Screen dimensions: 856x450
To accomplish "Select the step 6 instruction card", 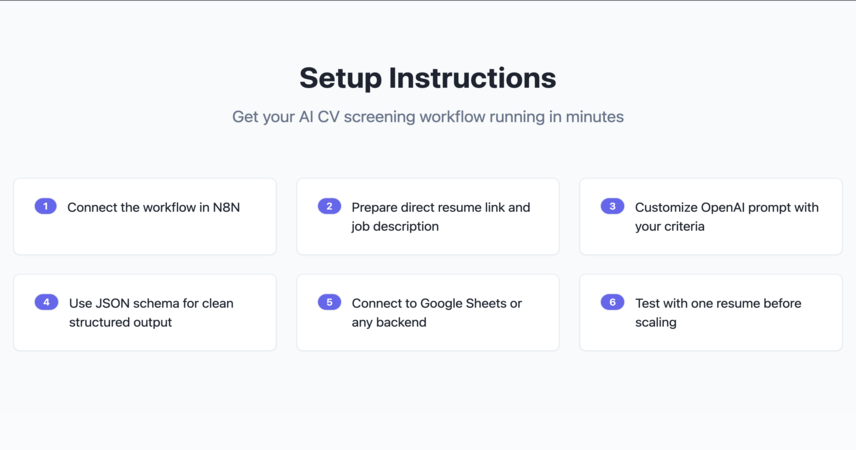I will coord(711,312).
